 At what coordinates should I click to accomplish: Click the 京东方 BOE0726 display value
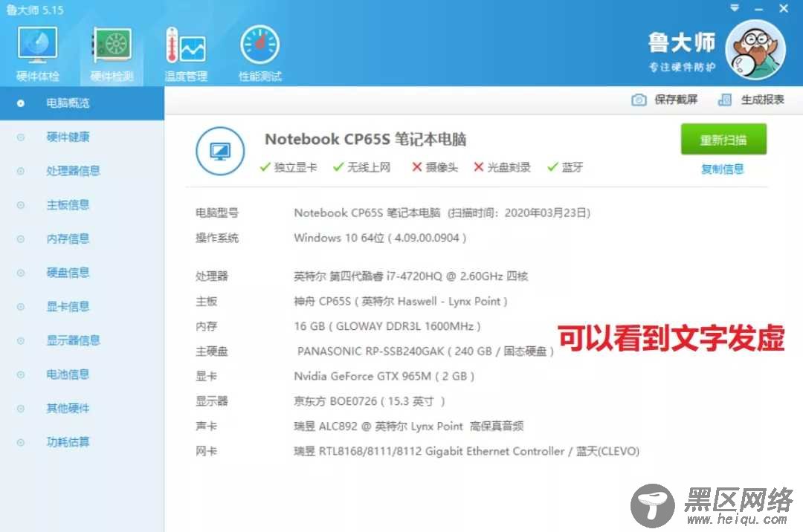pos(370,401)
